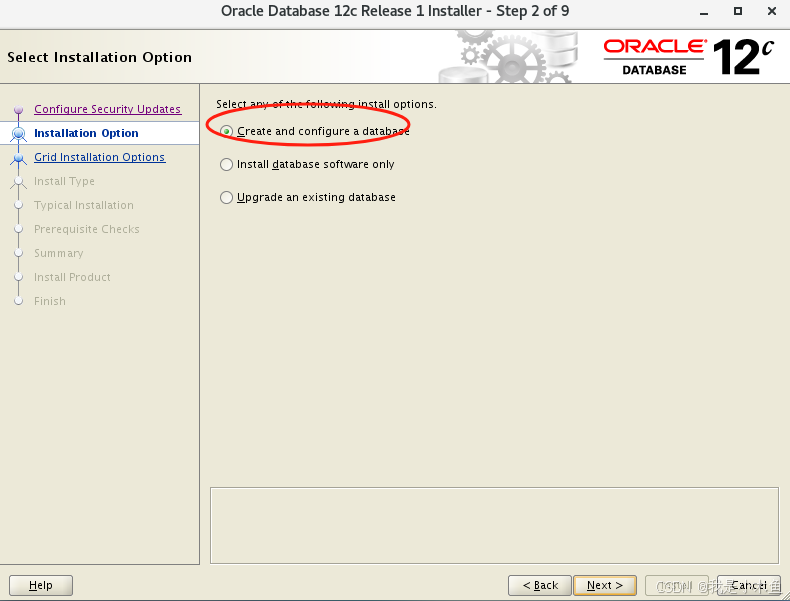Click the Grid Installation Options step marker
Image resolution: width=790 pixels, height=601 pixels.
19,158
